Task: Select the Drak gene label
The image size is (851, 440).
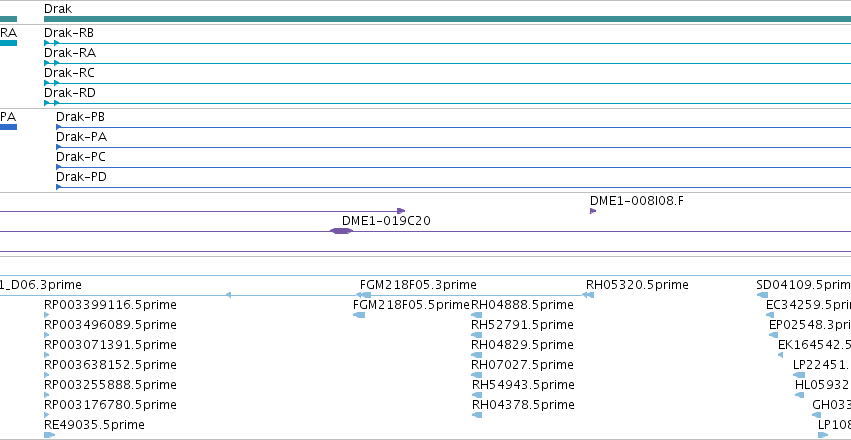Action: (x=58, y=9)
